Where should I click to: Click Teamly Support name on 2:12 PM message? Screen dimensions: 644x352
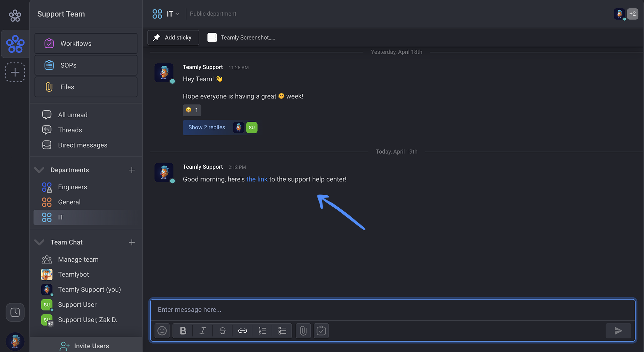[203, 167]
